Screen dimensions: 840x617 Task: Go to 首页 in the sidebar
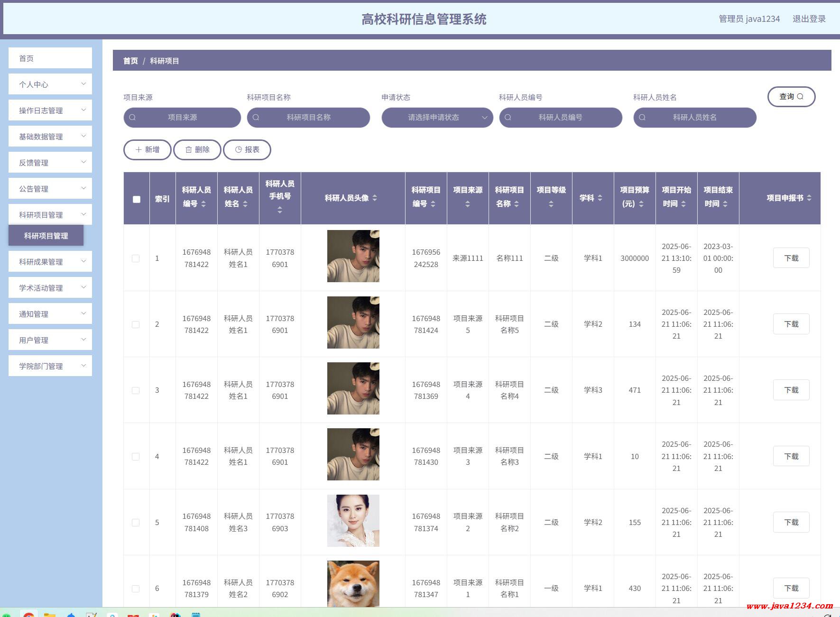(50, 58)
